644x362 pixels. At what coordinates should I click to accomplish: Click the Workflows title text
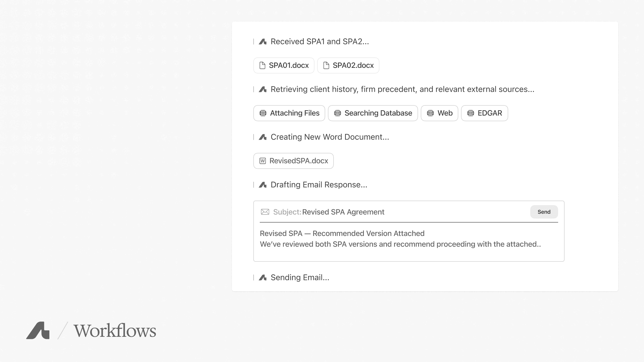pyautogui.click(x=115, y=331)
